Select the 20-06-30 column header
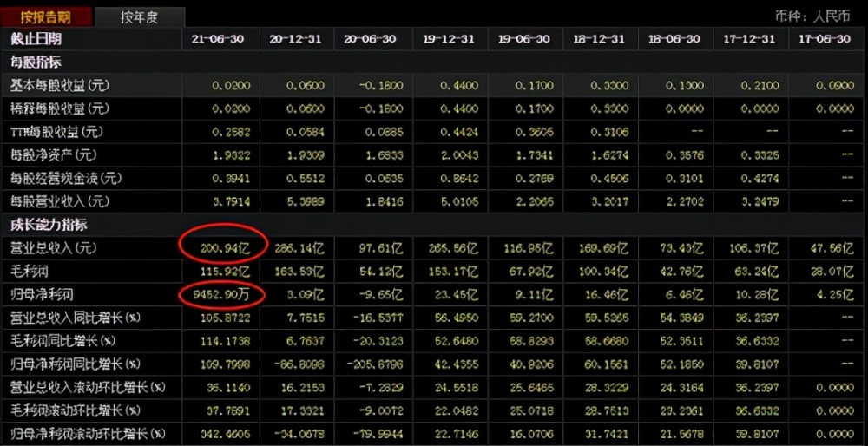This screenshot has width=868, height=446. pyautogui.click(x=370, y=39)
